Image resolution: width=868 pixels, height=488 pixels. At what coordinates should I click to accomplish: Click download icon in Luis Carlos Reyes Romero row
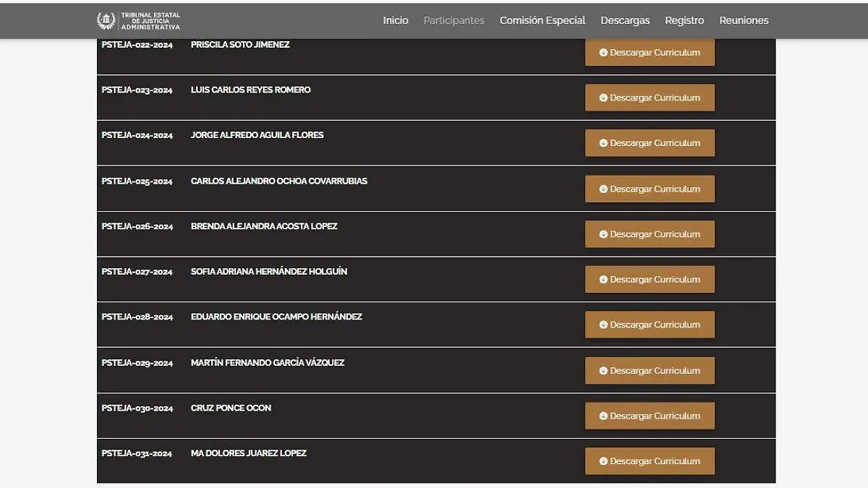point(603,98)
